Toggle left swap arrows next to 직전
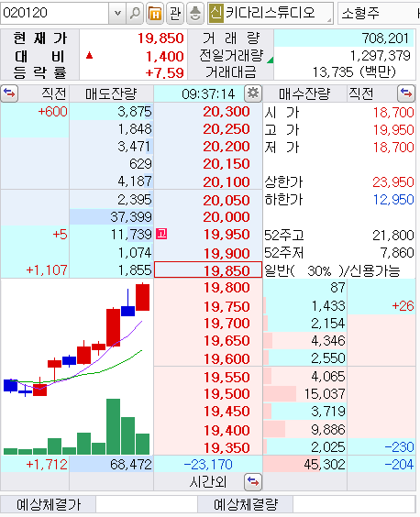This screenshot has width=420, height=517. click(x=9, y=93)
